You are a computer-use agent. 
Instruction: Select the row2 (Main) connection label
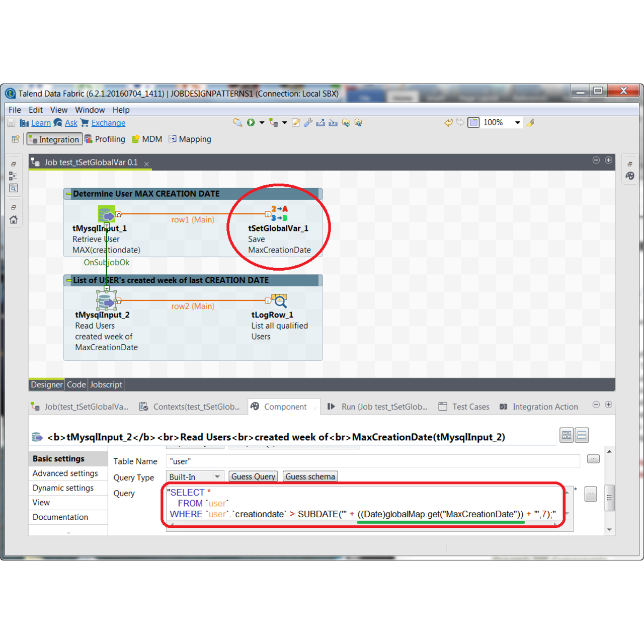193,306
